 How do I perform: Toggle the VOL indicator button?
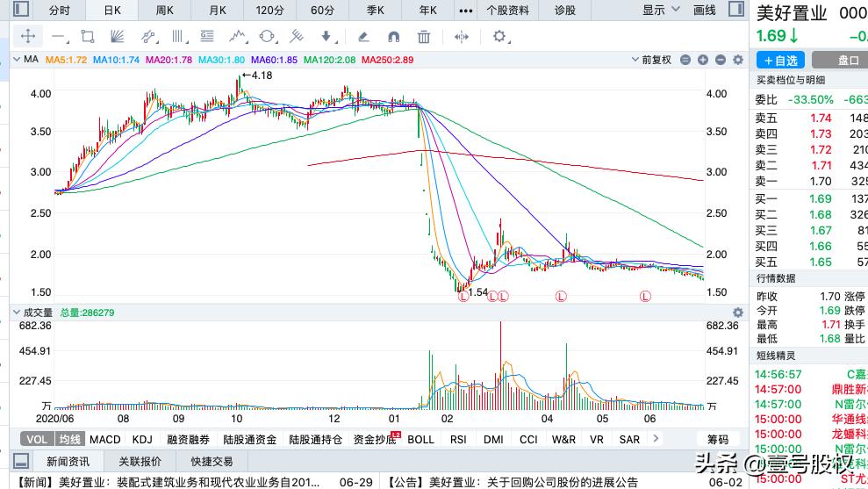point(37,439)
